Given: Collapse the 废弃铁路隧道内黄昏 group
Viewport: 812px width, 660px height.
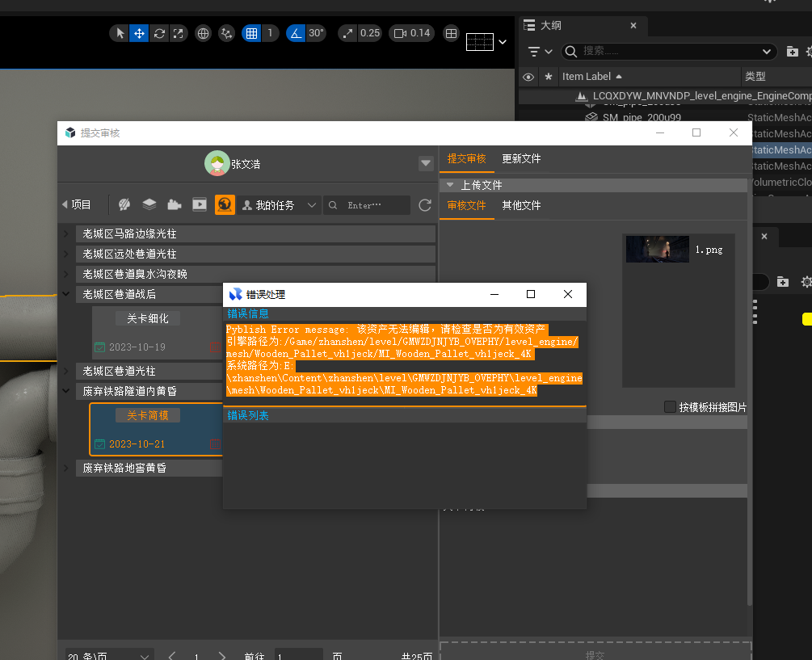Looking at the screenshot, I should [65, 391].
